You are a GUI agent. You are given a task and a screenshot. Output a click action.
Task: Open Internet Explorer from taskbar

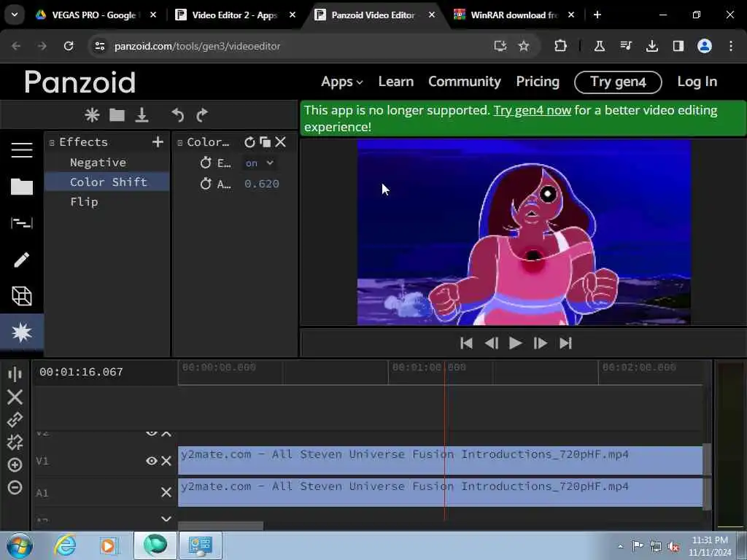tap(64, 545)
